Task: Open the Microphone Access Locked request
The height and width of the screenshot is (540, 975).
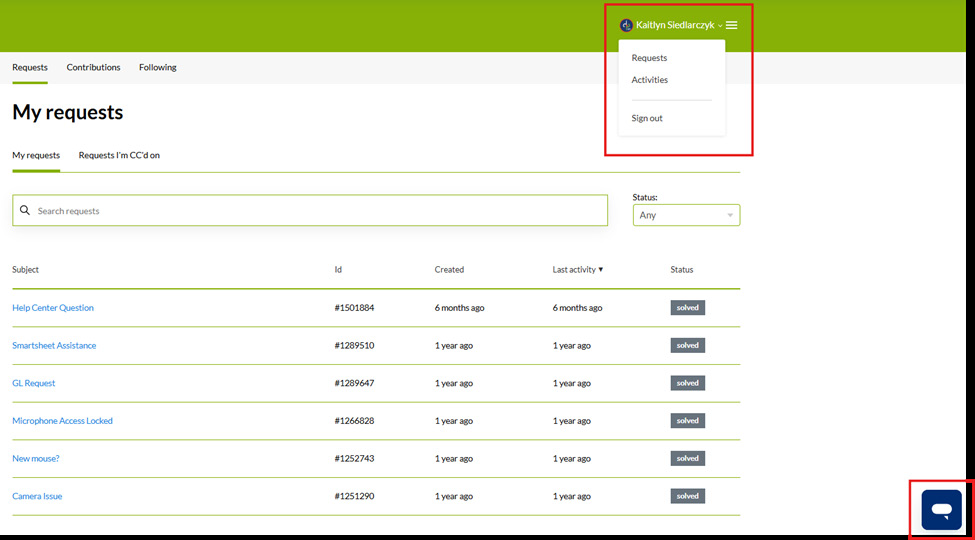Action: 62,421
